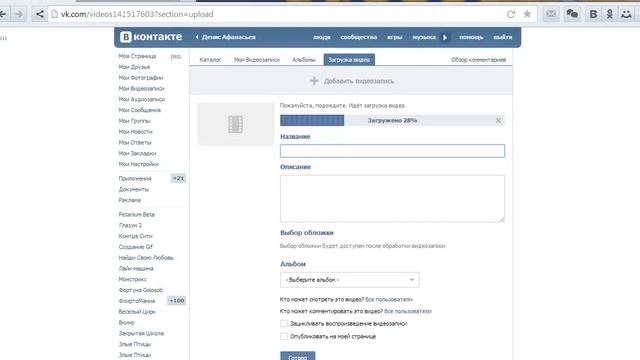Click the +21 applications counter badge

pos(178,178)
